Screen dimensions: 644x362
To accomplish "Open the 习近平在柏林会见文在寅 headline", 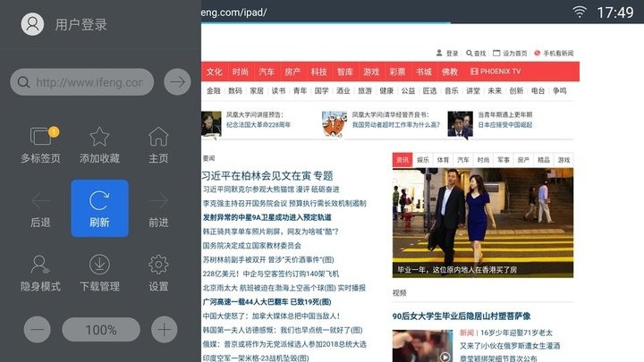I will (267, 175).
